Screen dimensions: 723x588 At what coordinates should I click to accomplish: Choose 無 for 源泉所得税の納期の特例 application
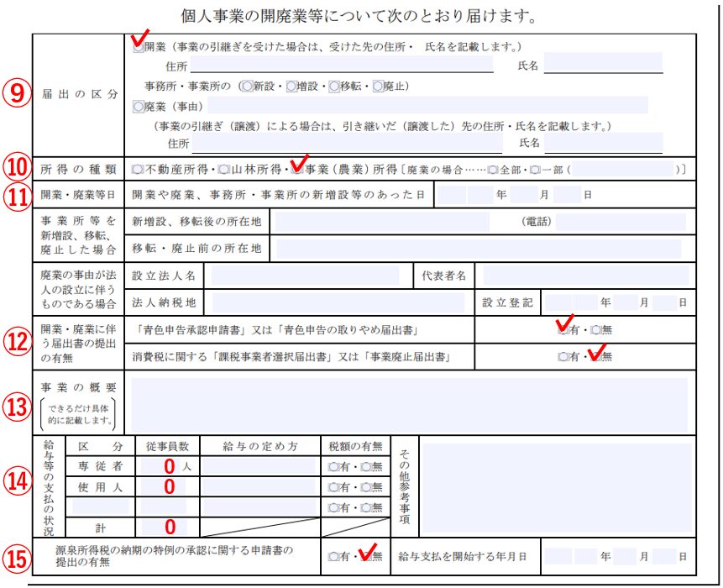pyautogui.click(x=366, y=557)
